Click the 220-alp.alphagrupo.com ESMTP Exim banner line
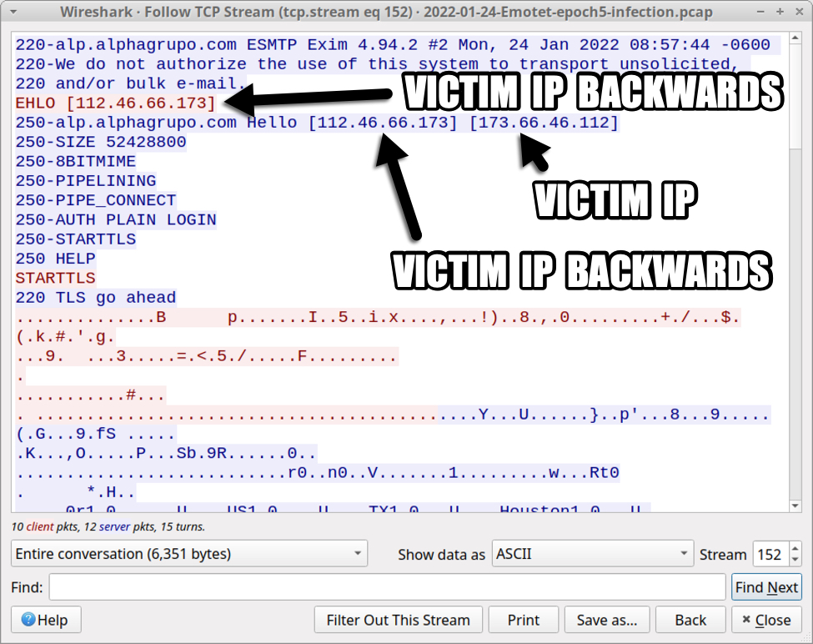Viewport: 813px width, 644px height. coord(397,44)
